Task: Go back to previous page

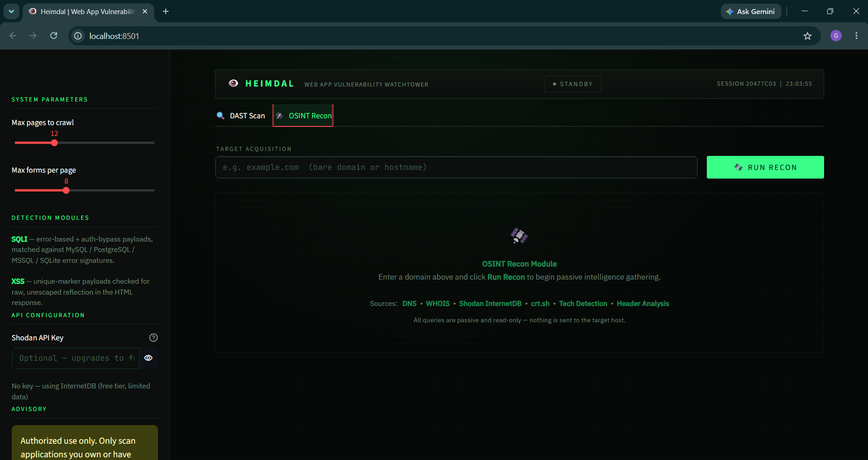Action: pos(13,36)
